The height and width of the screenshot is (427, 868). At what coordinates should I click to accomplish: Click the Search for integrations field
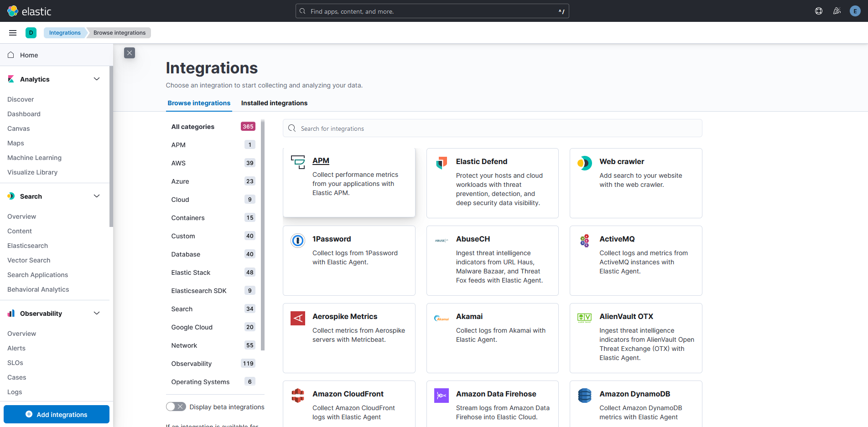coord(493,129)
